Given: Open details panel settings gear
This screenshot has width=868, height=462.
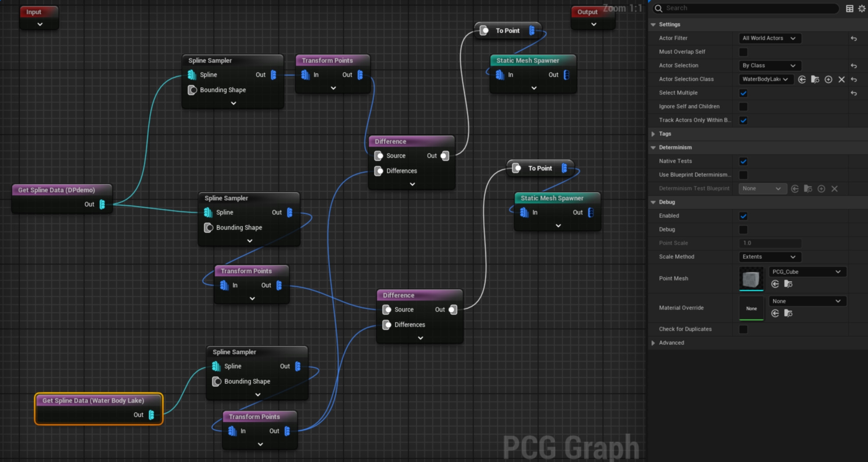Looking at the screenshot, I should pyautogui.click(x=861, y=8).
